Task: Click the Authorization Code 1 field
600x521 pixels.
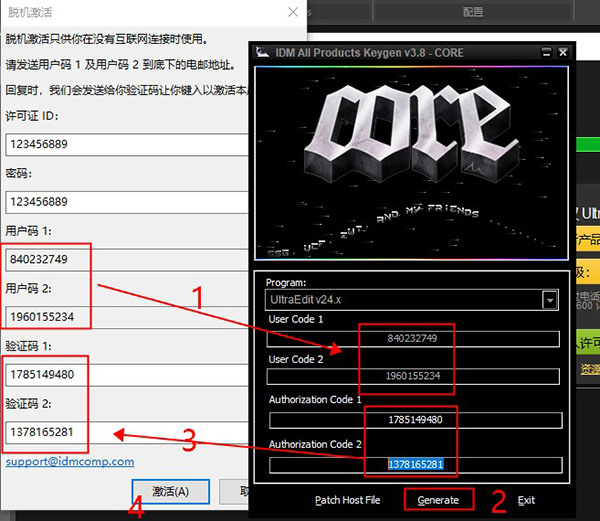Action: click(414, 420)
